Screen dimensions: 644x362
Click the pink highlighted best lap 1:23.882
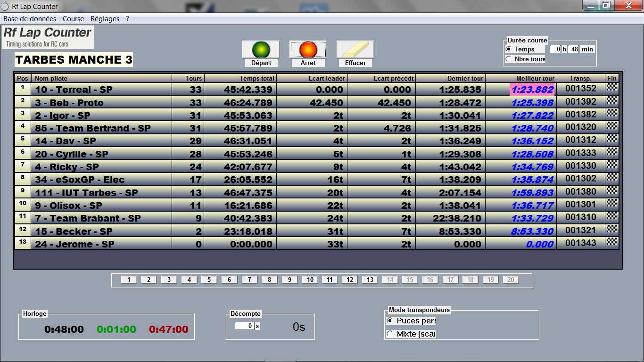coord(532,90)
